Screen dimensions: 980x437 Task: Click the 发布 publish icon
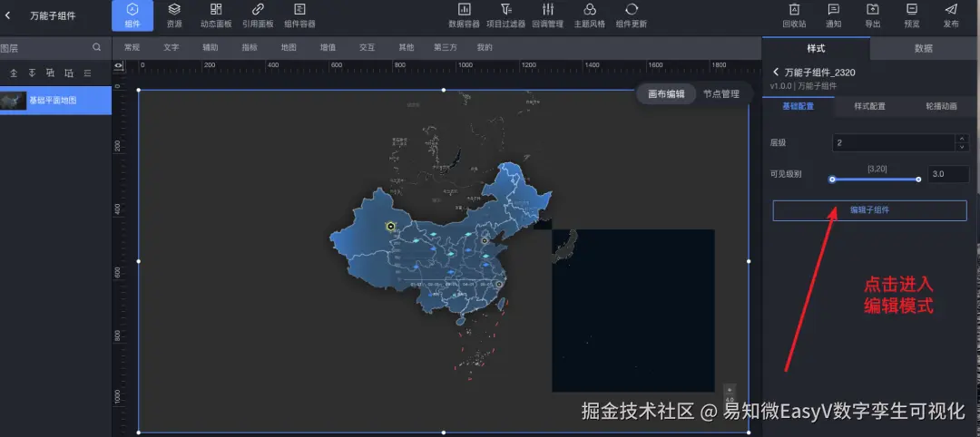tap(951, 15)
